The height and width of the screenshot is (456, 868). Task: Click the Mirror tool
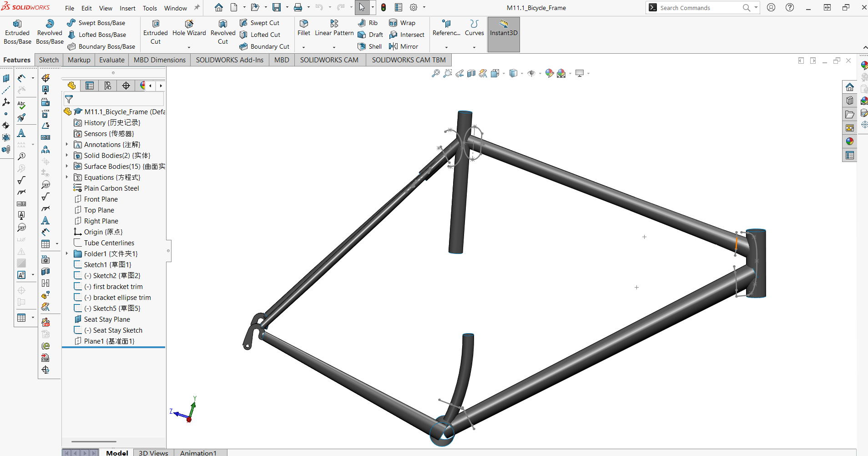click(404, 46)
